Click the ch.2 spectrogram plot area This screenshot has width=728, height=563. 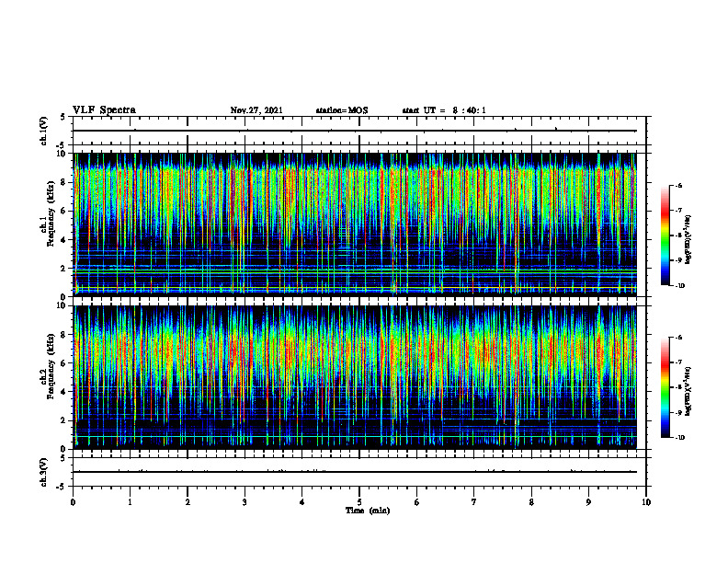pos(355,377)
